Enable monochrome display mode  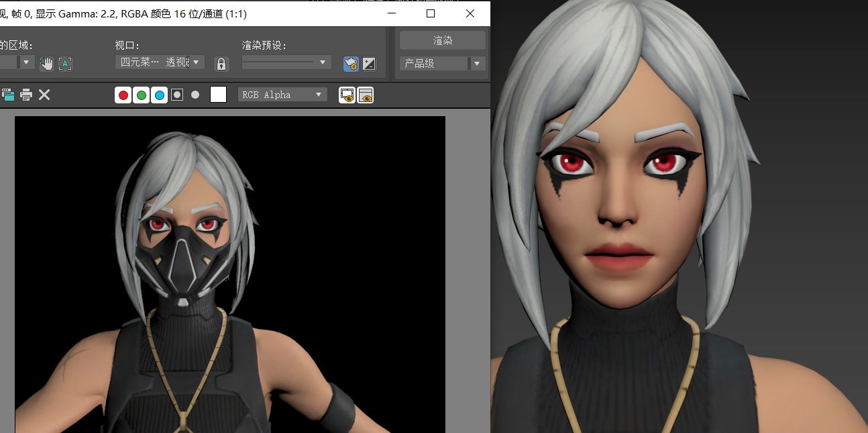tap(195, 95)
